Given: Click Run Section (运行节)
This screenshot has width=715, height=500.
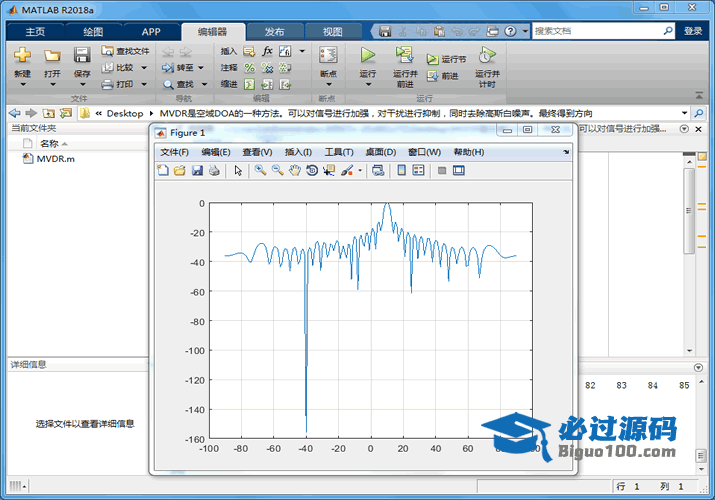Looking at the screenshot, I should (446, 59).
